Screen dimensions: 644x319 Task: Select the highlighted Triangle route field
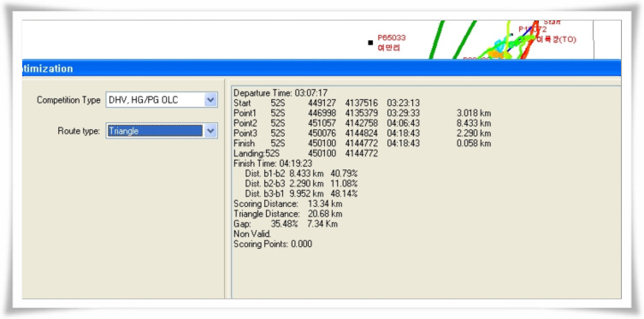[156, 131]
